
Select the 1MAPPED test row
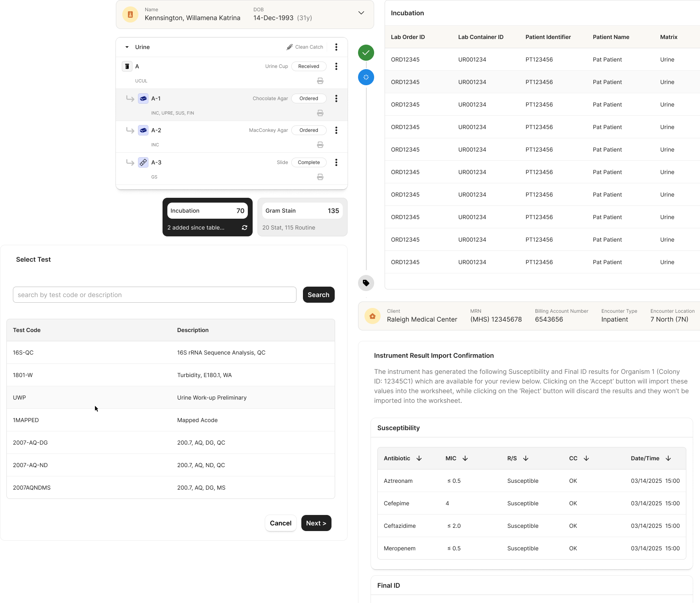tap(171, 420)
